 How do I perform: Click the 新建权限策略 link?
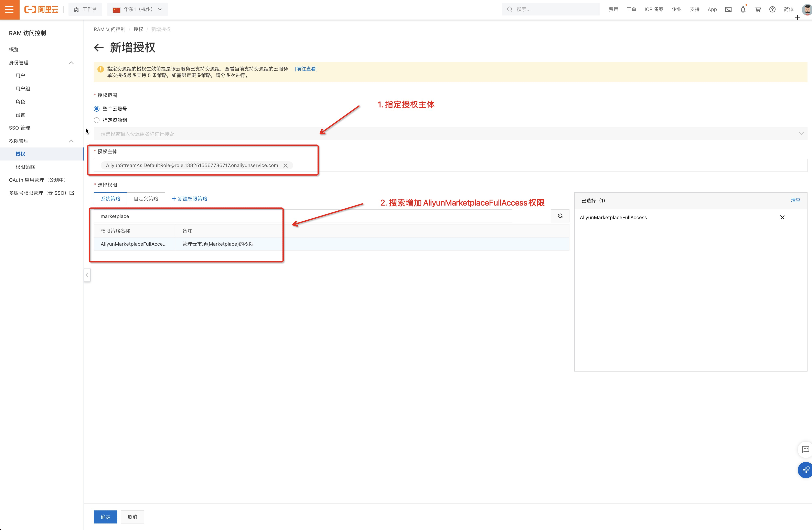click(x=189, y=199)
